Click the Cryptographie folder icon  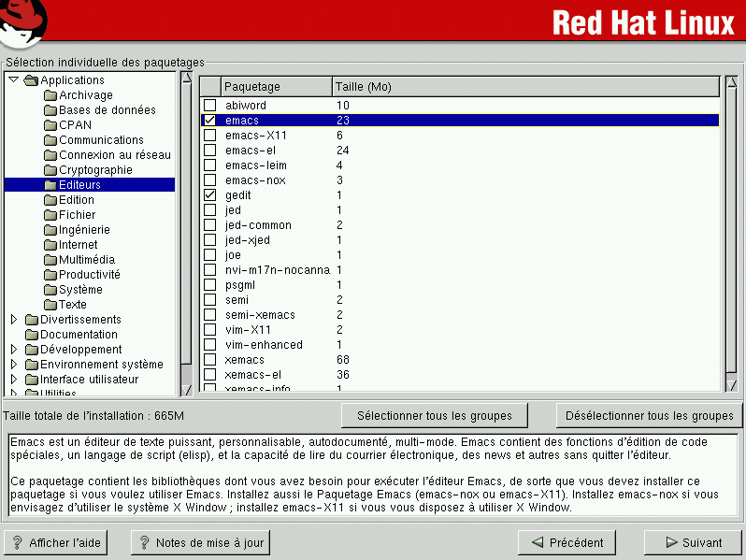[x=50, y=170]
